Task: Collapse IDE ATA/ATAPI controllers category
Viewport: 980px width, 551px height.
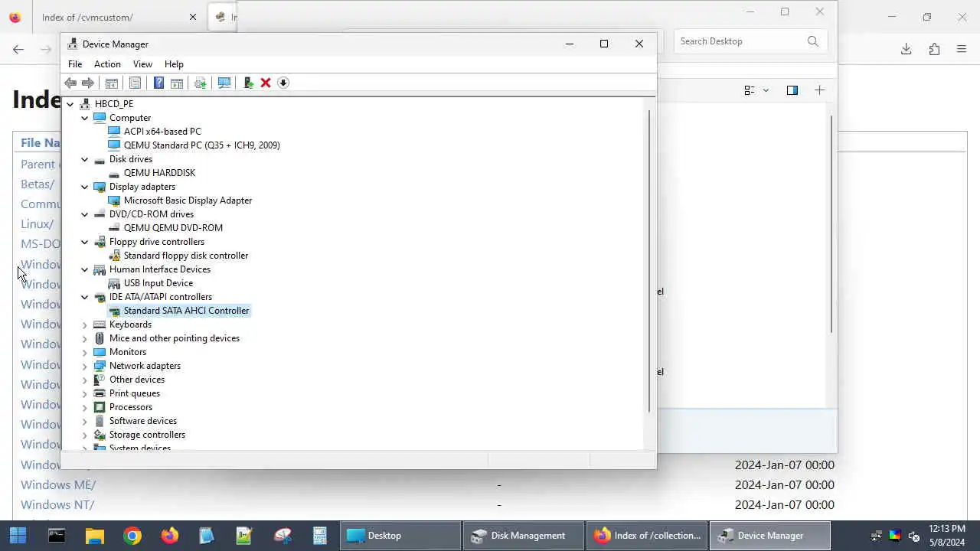Action: tap(85, 297)
